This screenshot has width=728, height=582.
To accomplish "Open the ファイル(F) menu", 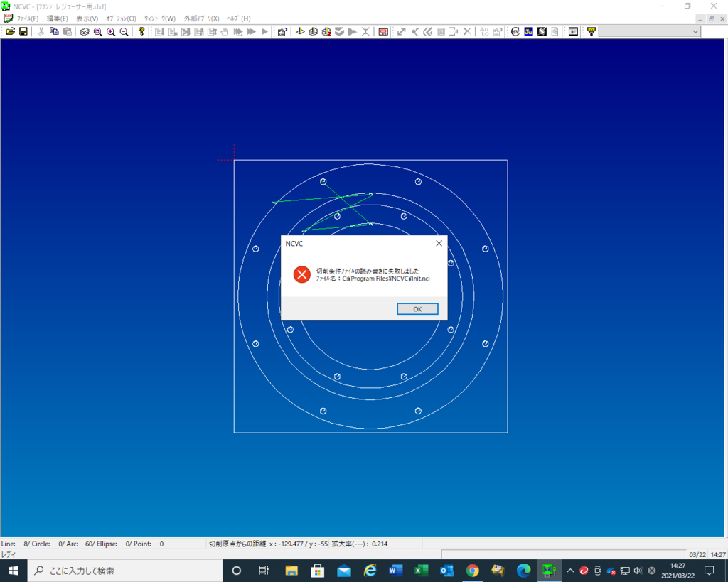I will tap(27, 18).
